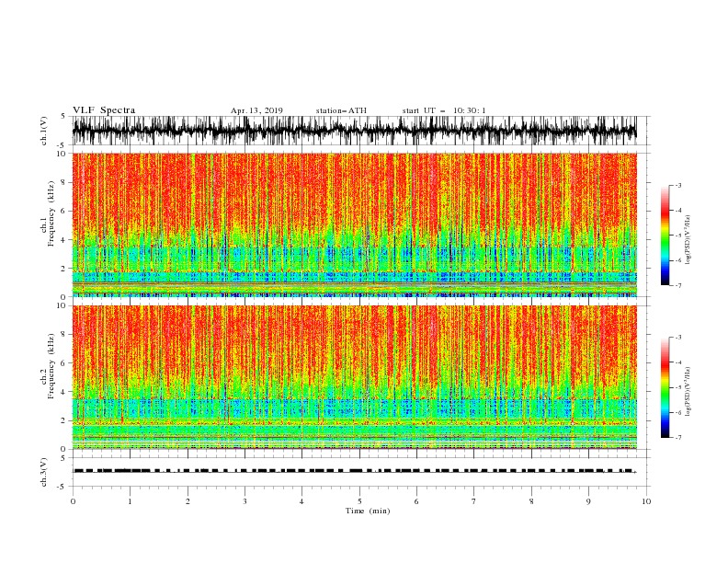This screenshot has height=563, width=728.
Task: Click the time axis tick '0'
Action: [x=73, y=501]
